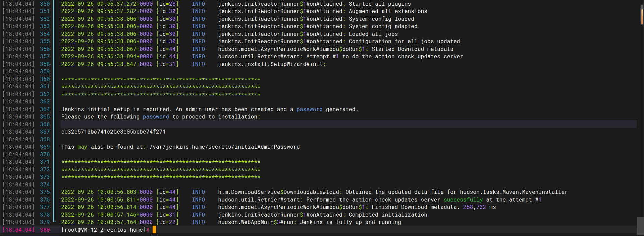This screenshot has width=644, height=236.
Task: Click the "Completed initialization" log message
Action: pos(388,215)
